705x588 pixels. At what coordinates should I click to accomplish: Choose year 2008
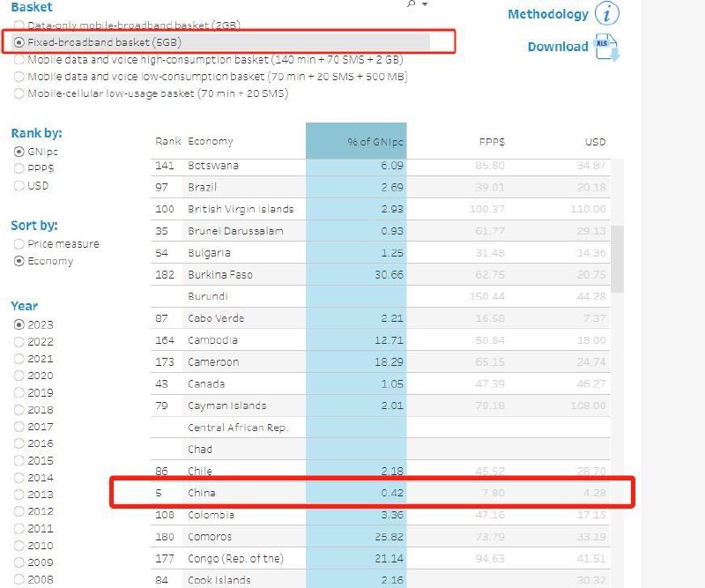point(33,579)
